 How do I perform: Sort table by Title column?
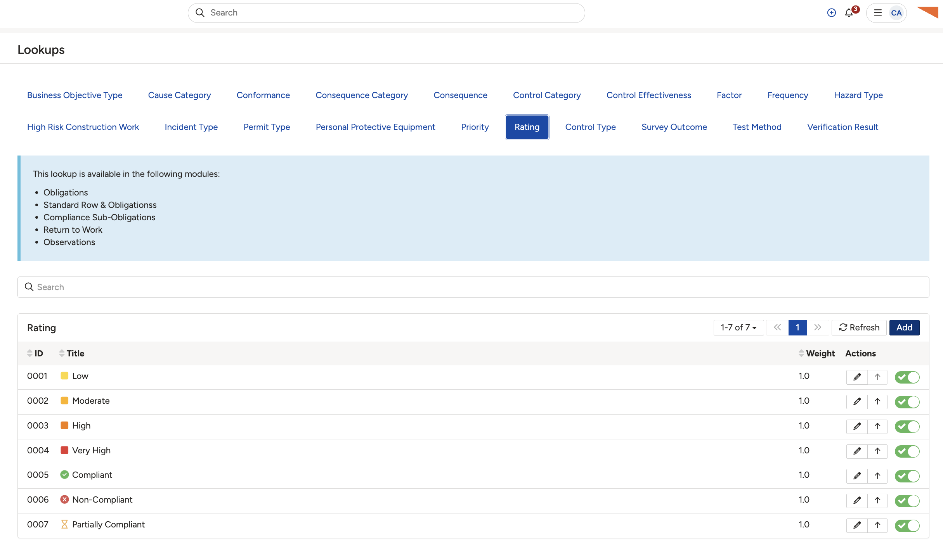pos(72,353)
